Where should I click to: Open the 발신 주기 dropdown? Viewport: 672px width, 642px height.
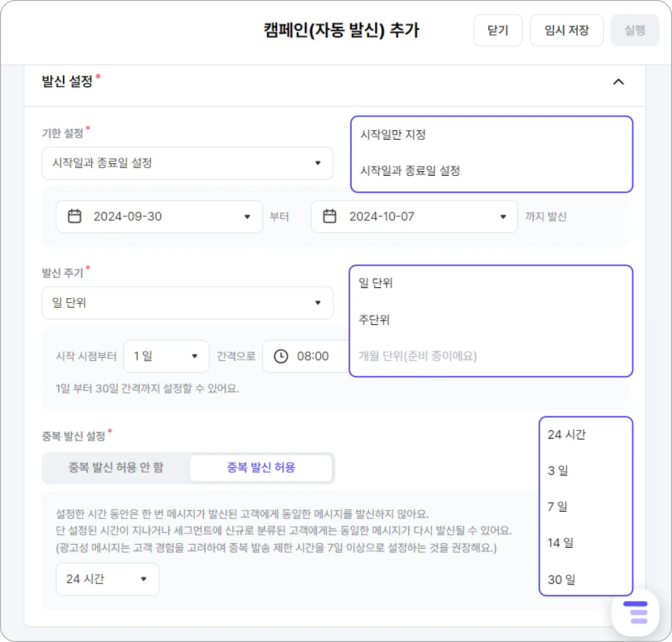click(x=187, y=303)
